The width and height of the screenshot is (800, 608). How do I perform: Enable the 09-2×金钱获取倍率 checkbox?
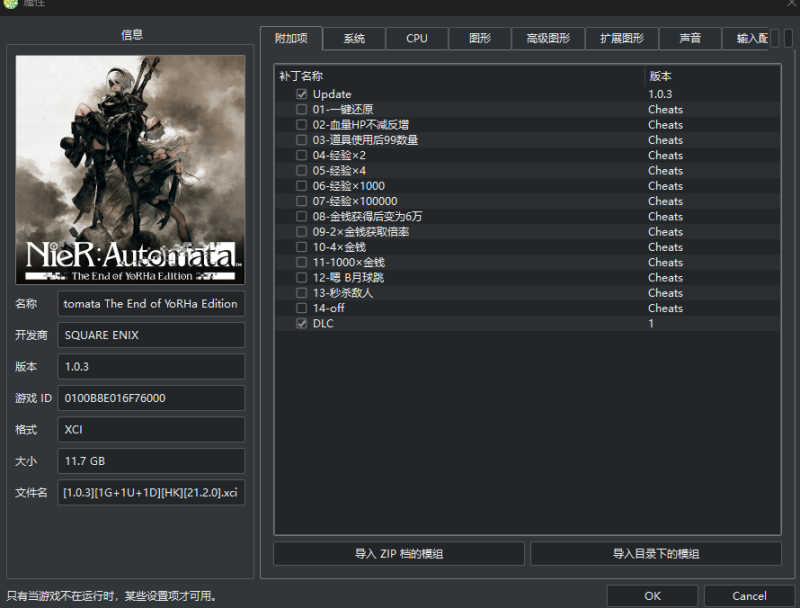[302, 232]
